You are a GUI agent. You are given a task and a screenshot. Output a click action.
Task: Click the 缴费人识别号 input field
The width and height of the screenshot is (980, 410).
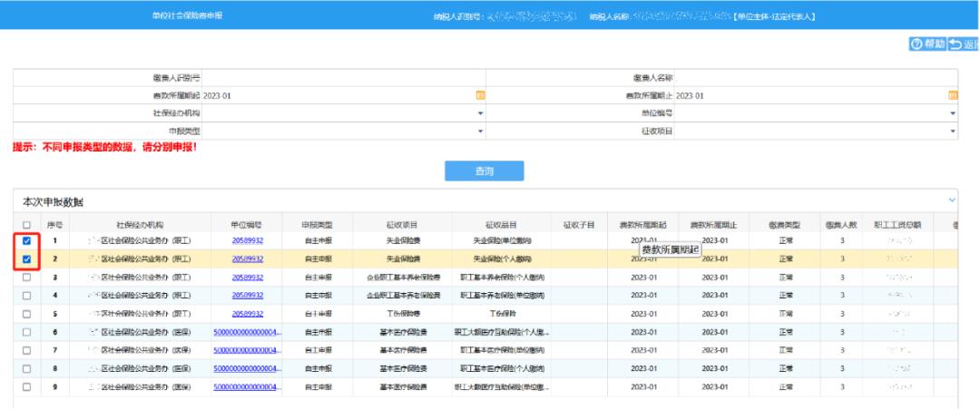point(345,79)
